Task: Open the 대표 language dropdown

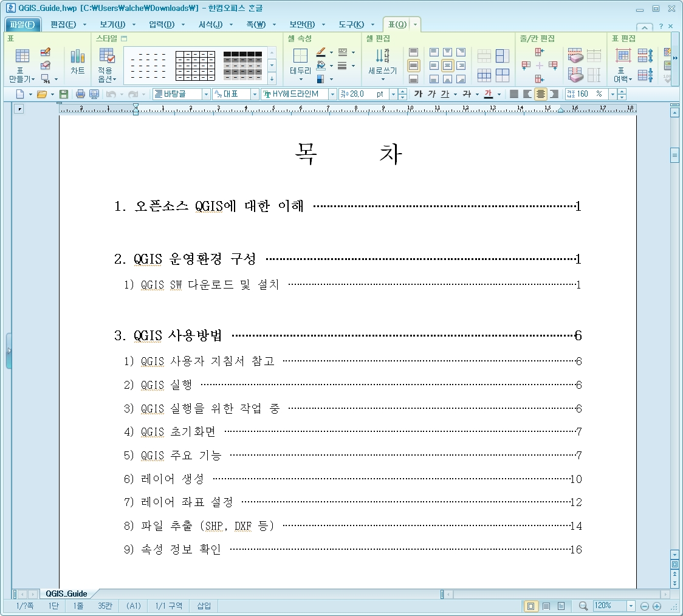Action: click(255, 94)
